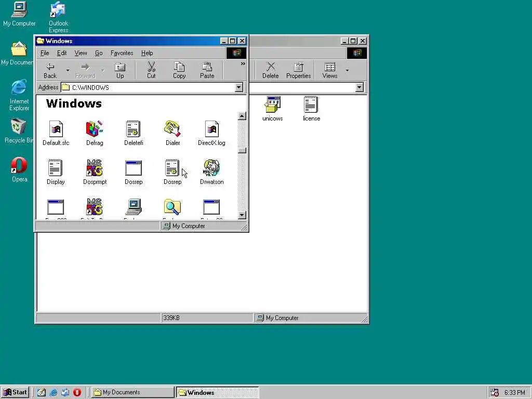Open the Recycle Bin desktop icon
Screen dimensions: 532x399
(18, 130)
